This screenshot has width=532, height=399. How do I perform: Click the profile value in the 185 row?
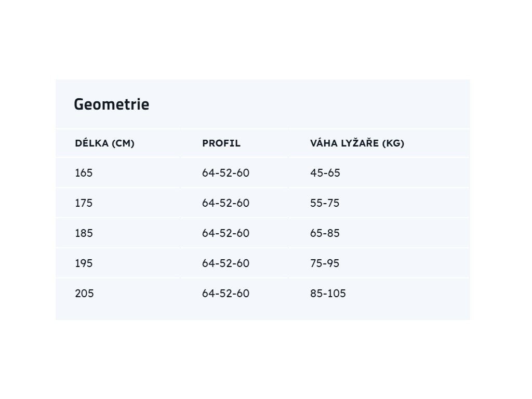(225, 233)
